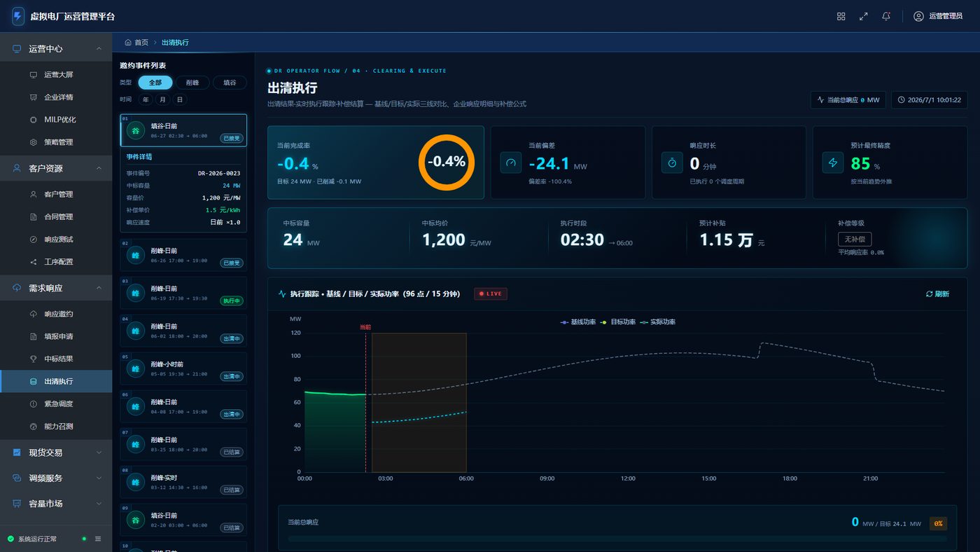The height and width of the screenshot is (552, 980).
Task: Click event number DR-2026-0023
Action: [219, 172]
